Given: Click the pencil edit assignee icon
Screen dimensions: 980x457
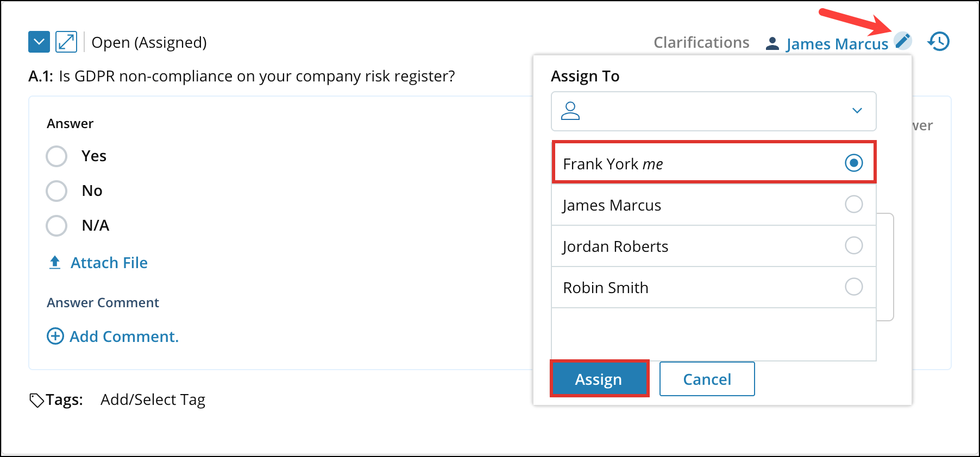Looking at the screenshot, I should coord(903,41).
